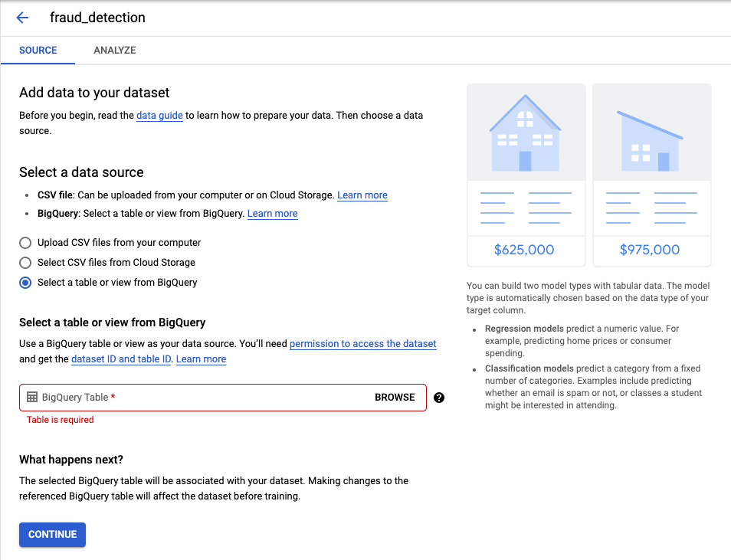Image resolution: width=731 pixels, height=560 pixels.
Task: Select CSV files from Cloud Storage option
Action: pos(25,263)
